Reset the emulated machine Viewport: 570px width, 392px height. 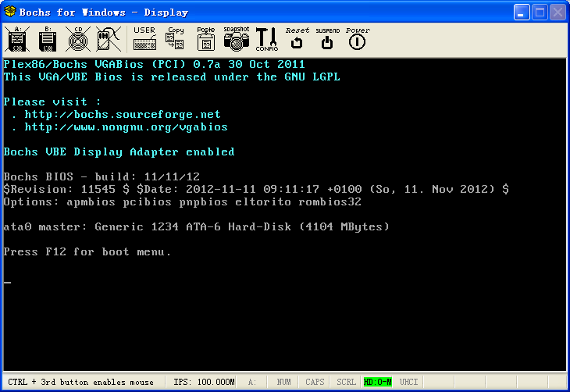(297, 38)
